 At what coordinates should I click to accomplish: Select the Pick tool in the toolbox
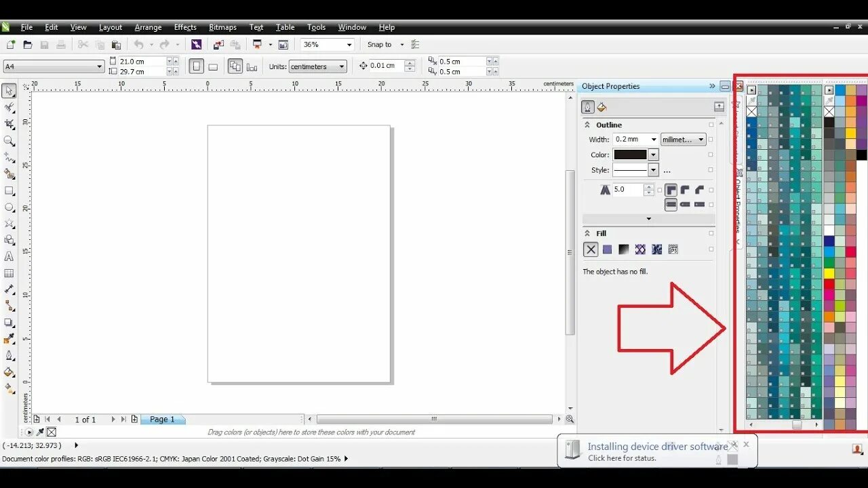pyautogui.click(x=9, y=91)
